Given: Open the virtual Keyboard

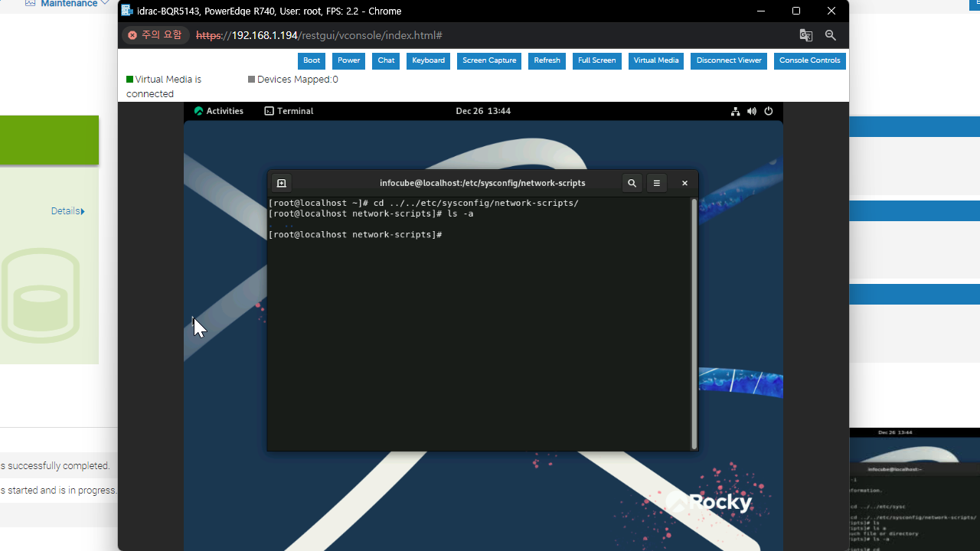Looking at the screenshot, I should [x=428, y=60].
